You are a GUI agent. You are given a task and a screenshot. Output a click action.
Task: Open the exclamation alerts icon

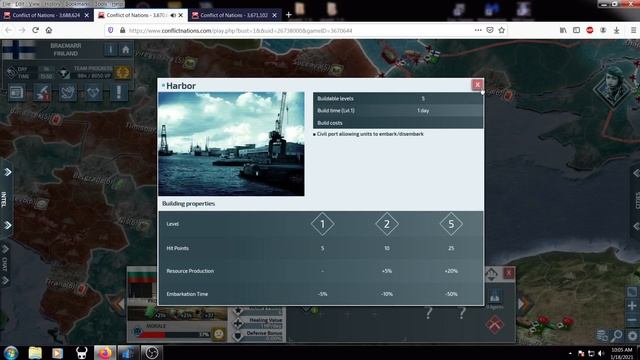(x=119, y=93)
